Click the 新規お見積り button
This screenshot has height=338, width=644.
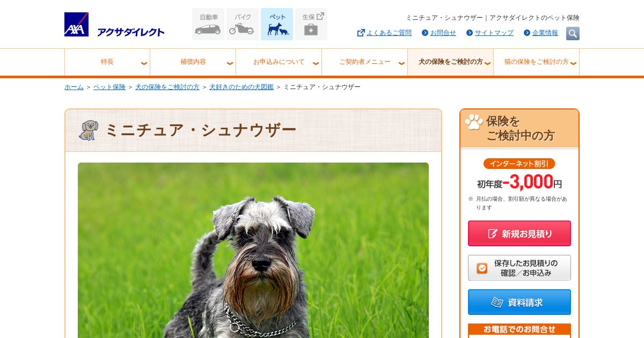click(x=519, y=233)
